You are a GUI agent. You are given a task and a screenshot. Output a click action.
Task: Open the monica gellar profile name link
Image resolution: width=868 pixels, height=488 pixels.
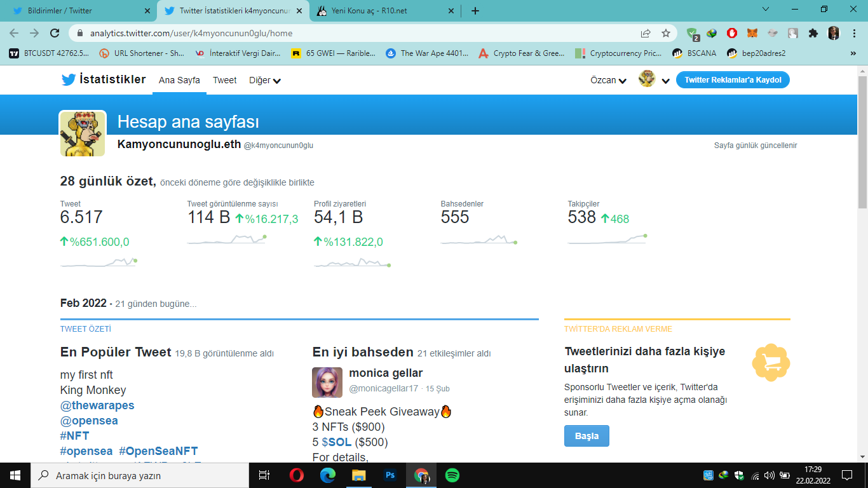386,373
